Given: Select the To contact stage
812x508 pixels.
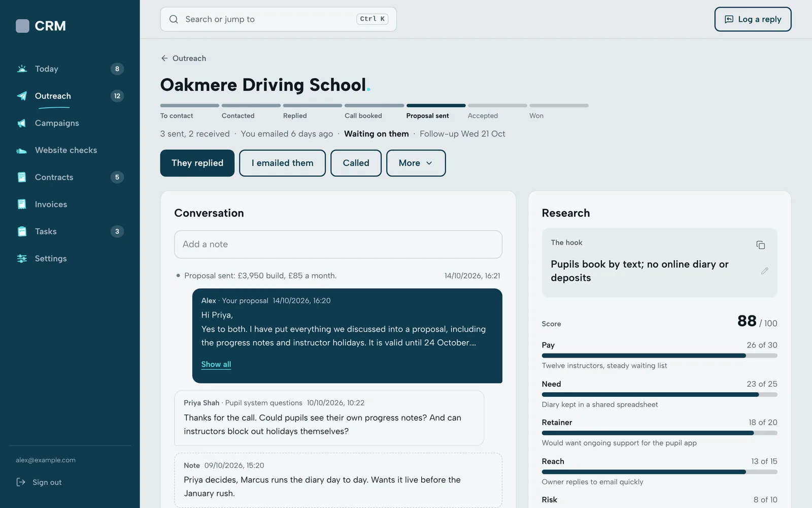Looking at the screenshot, I should tap(190, 112).
